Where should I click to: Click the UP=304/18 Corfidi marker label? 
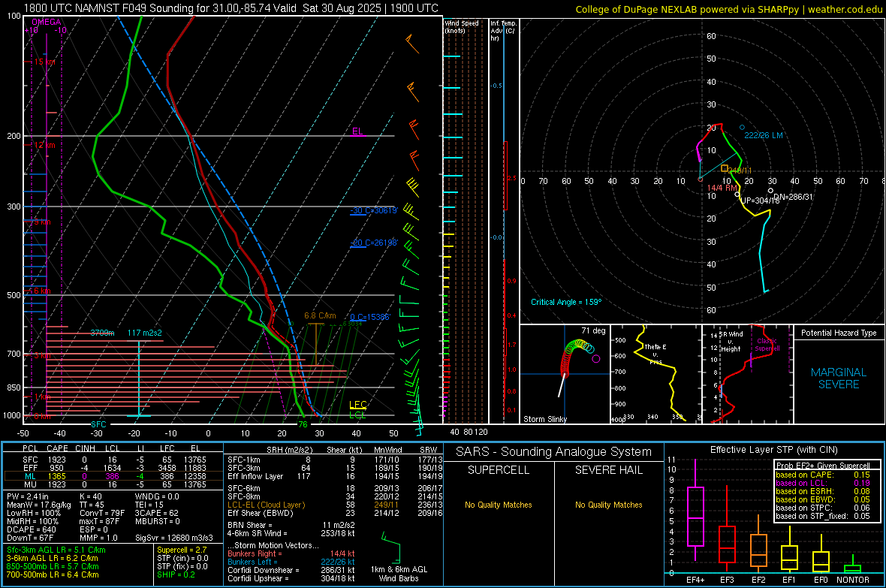(x=760, y=201)
